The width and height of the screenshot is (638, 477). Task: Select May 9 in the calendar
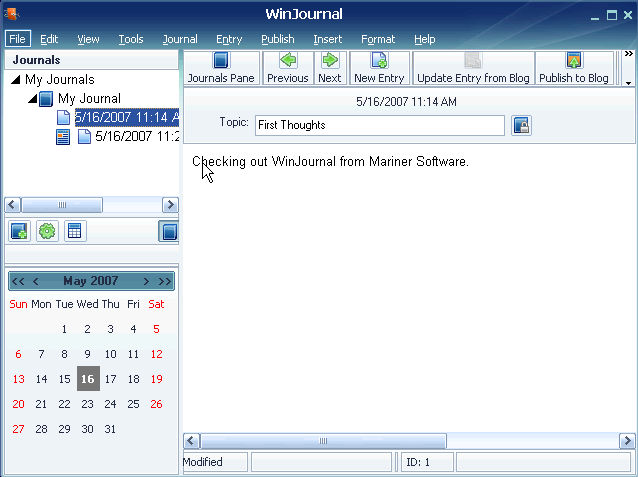[x=87, y=354]
